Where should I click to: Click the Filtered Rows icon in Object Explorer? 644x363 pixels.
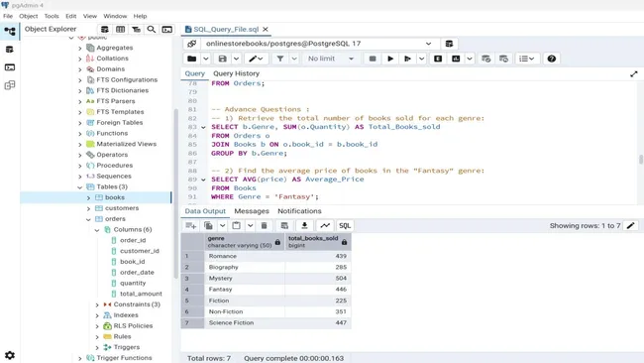click(136, 29)
